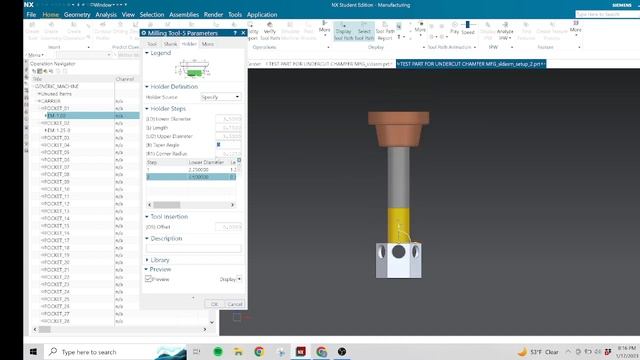Viewport: 640px width, 360px height.
Task: Collapse the Legend section
Action: 147,53
